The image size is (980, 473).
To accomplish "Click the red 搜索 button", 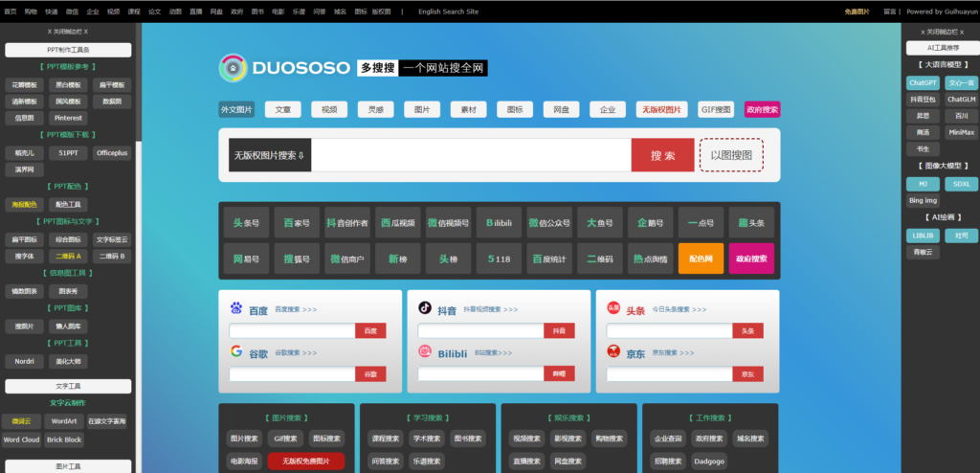I will coord(662,155).
